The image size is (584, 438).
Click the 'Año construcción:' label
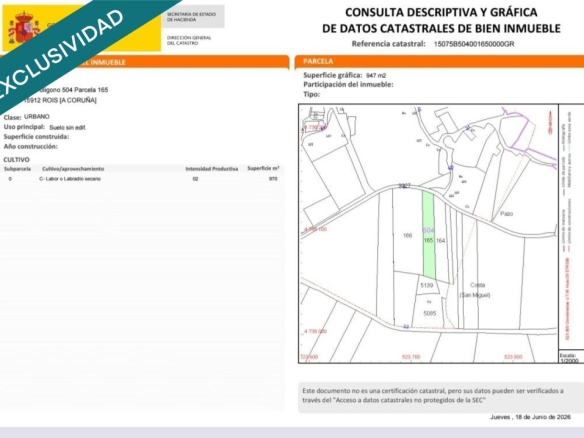coord(31,146)
